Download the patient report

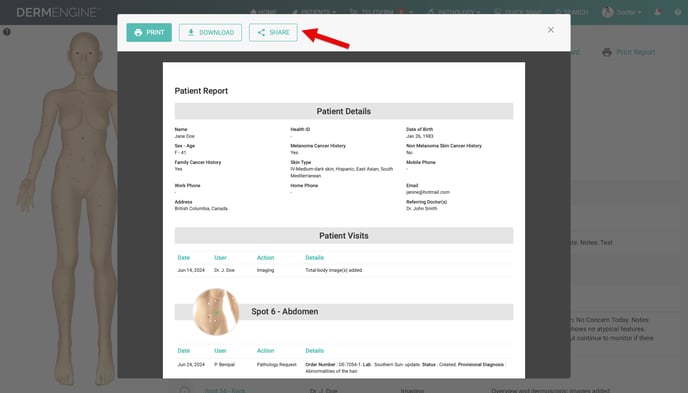pos(210,32)
